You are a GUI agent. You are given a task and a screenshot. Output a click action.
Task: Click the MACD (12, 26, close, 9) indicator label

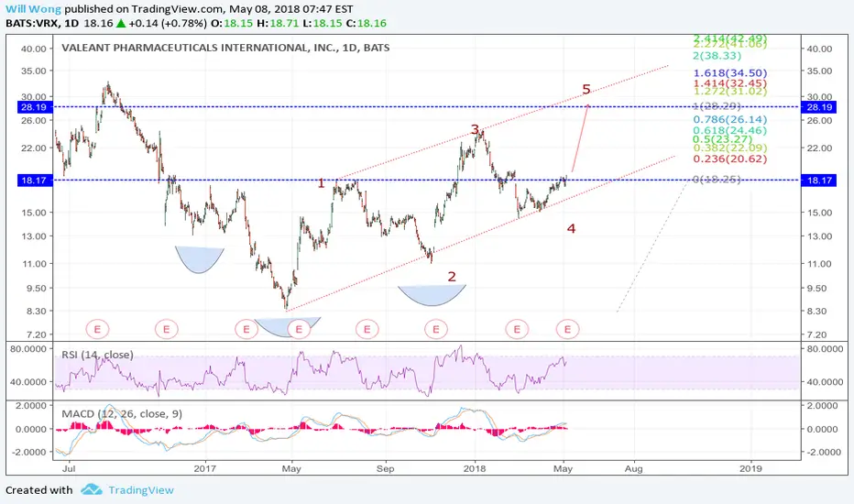click(x=122, y=414)
